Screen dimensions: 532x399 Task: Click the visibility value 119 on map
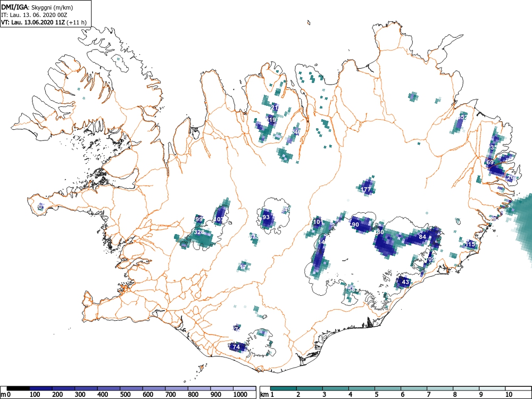coord(271,120)
